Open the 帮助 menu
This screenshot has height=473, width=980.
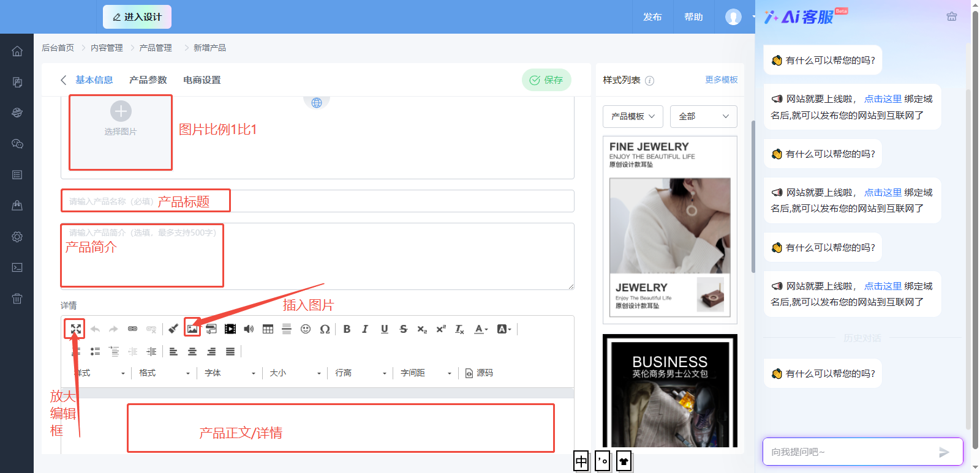693,17
